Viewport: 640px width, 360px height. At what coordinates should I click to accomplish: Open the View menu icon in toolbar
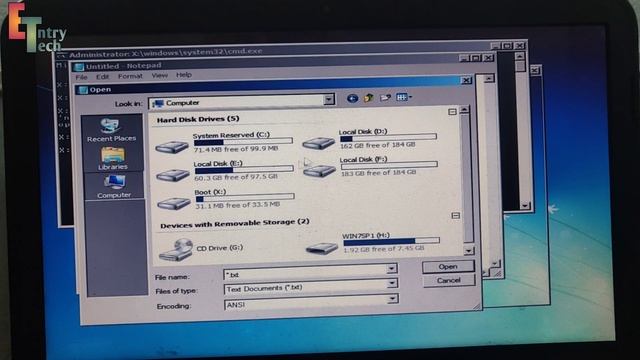[404, 97]
